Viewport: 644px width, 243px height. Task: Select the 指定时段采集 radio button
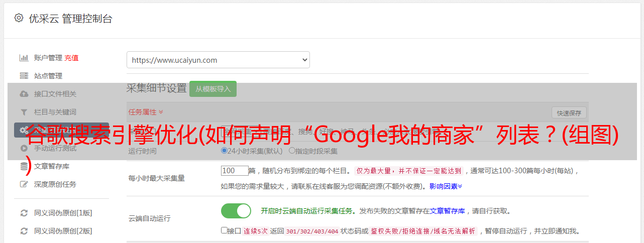pyautogui.click(x=292, y=150)
